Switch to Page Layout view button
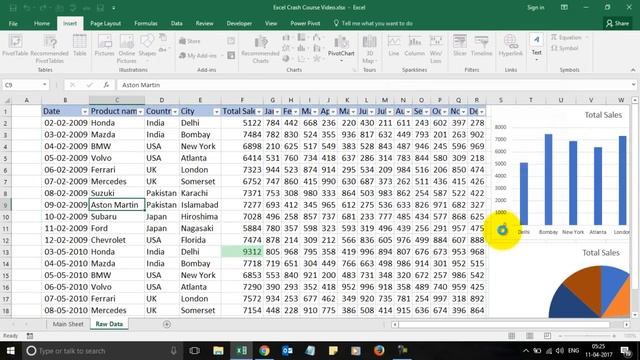The height and width of the screenshot is (360, 640). click(530, 336)
